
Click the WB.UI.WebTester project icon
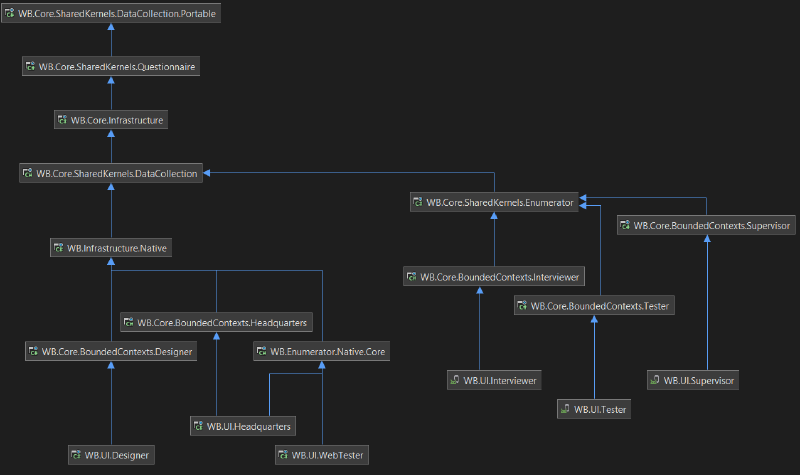285,456
